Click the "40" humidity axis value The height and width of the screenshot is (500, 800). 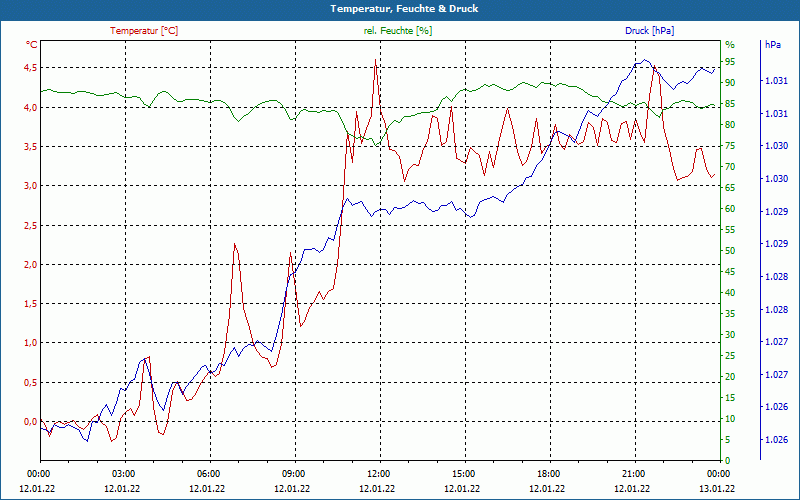[730, 292]
